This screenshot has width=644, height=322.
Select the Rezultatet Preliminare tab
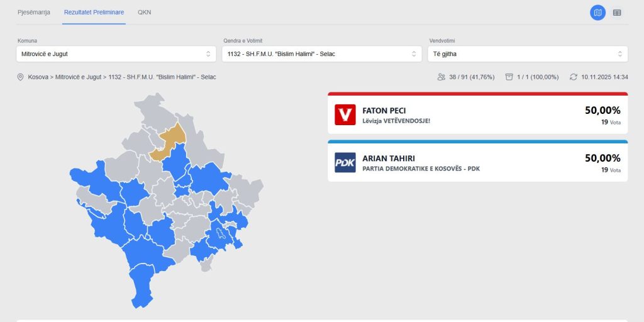[94, 13]
